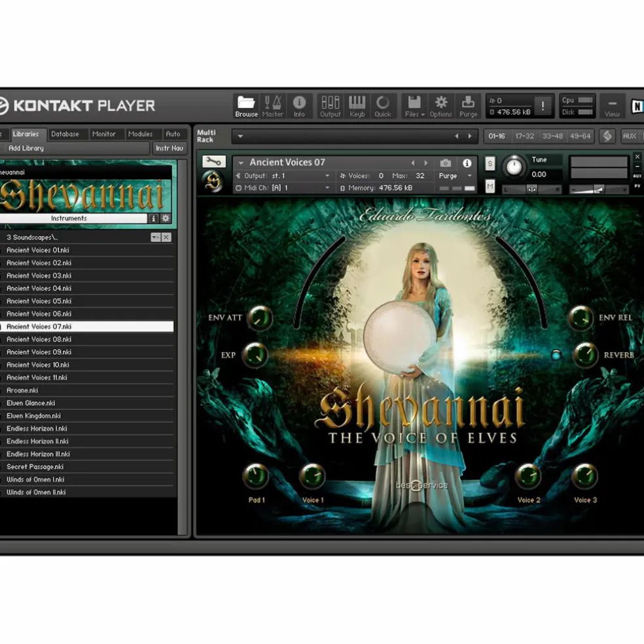
Task: Toggle the Reverb on/off light
Action: (x=556, y=355)
